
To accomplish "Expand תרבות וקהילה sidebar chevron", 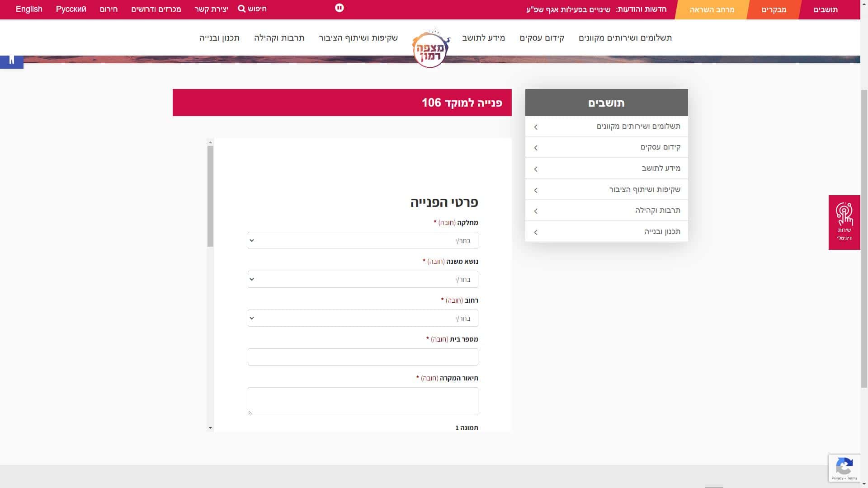I will [x=536, y=211].
